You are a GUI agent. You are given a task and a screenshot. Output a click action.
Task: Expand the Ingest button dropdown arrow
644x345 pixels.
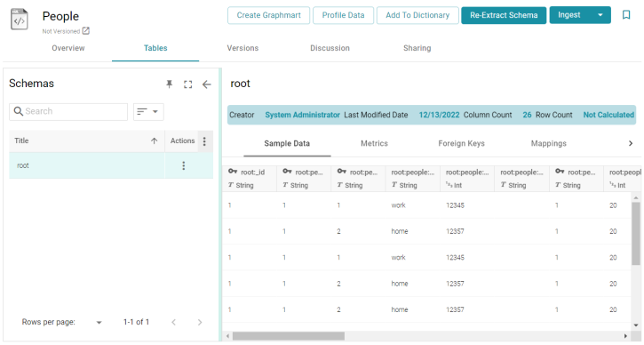600,15
